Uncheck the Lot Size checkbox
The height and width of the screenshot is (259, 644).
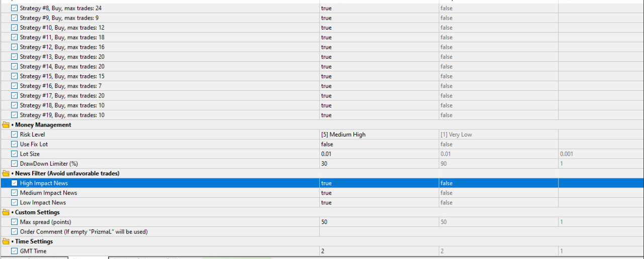(x=14, y=154)
